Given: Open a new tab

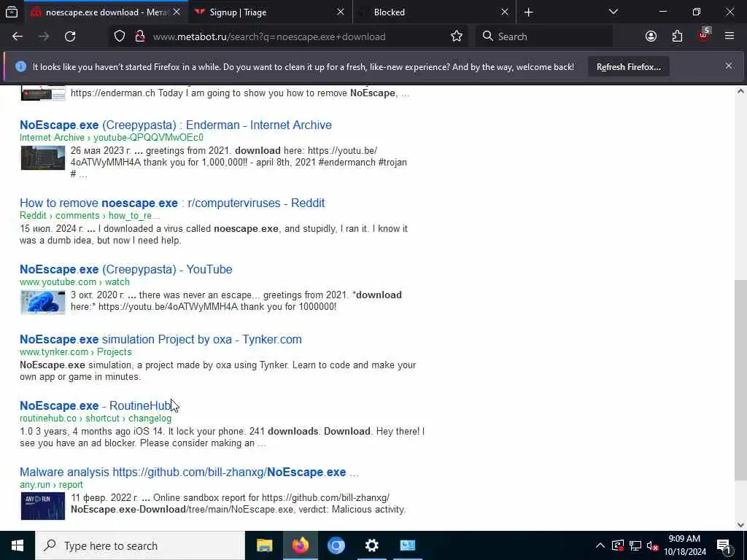Looking at the screenshot, I should (x=528, y=12).
